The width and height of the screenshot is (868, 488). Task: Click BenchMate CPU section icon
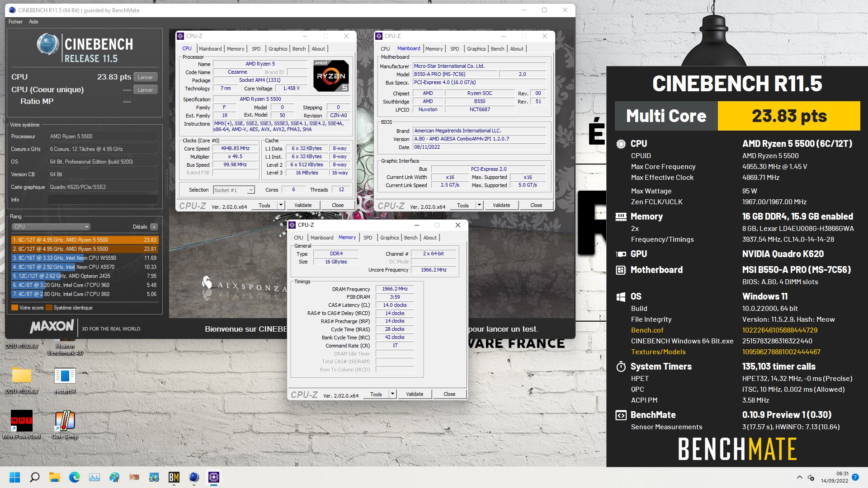pyautogui.click(x=621, y=144)
